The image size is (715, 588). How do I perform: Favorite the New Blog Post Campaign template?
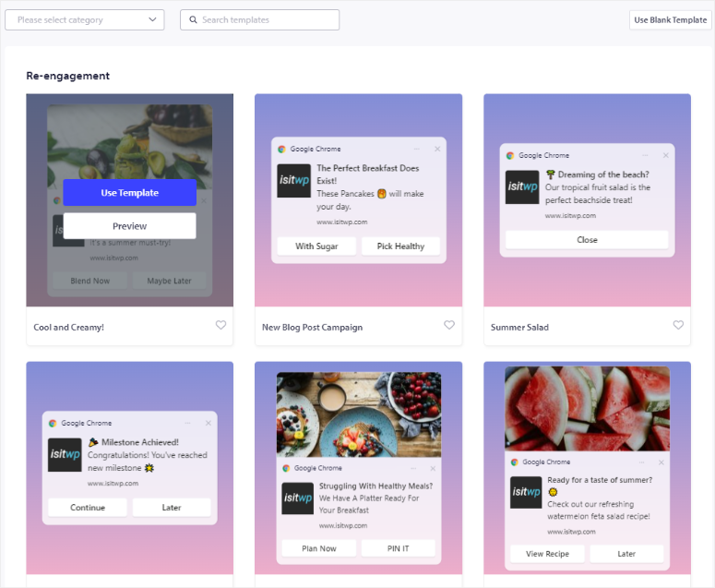449,325
